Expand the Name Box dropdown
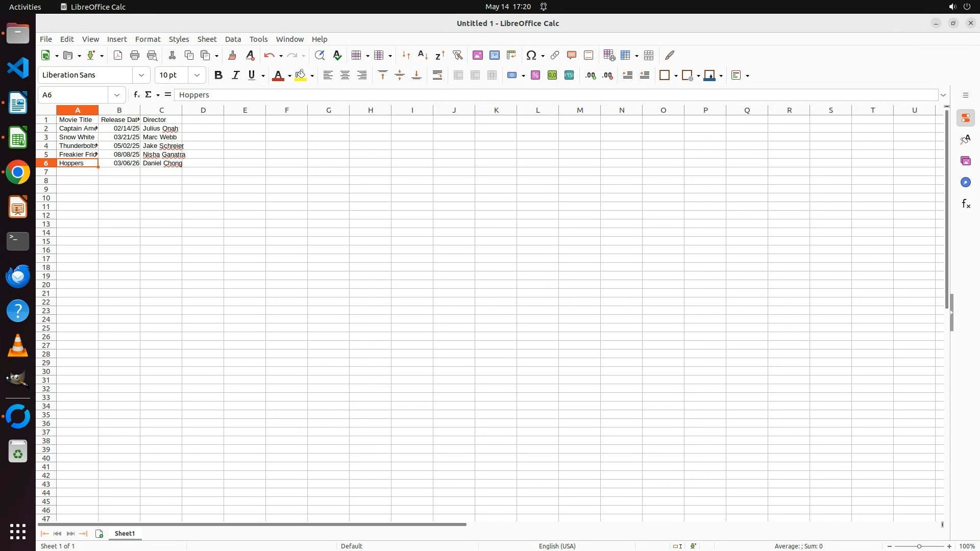Viewport: 980px width, 551px height. tap(117, 95)
